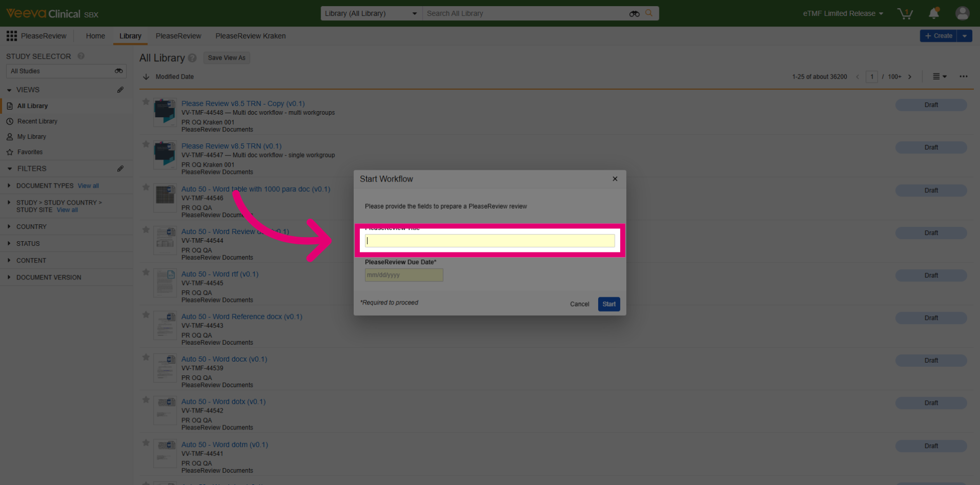Go to previous results page arrow
The height and width of the screenshot is (485, 980).
(x=857, y=77)
